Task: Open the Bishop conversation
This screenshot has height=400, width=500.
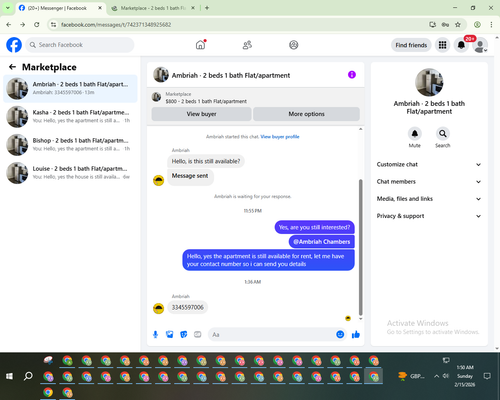Action: tap(70, 145)
